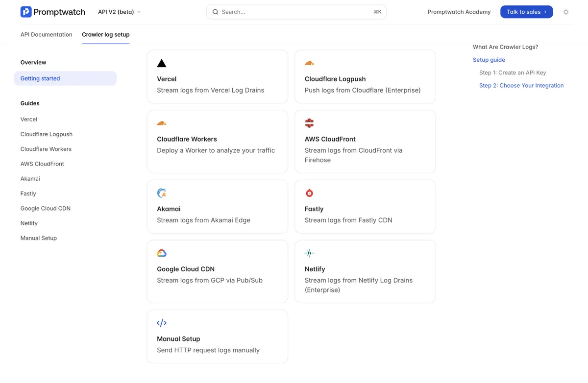Click the Cloudflare Workers cloud icon
The image size is (588, 383).
162,123
